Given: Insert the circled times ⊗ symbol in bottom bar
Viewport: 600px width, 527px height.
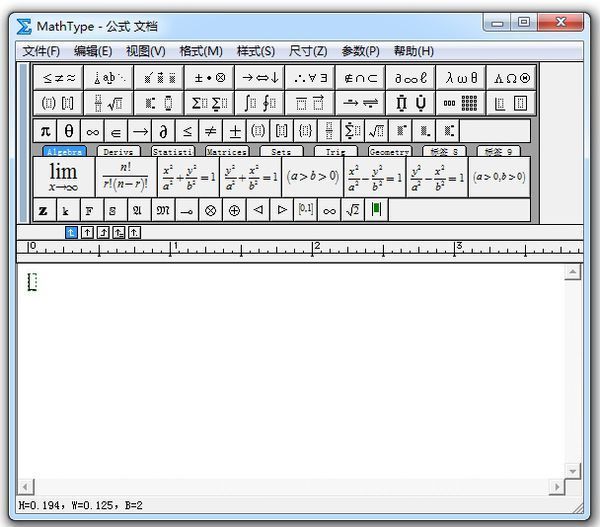Looking at the screenshot, I should click(210, 210).
